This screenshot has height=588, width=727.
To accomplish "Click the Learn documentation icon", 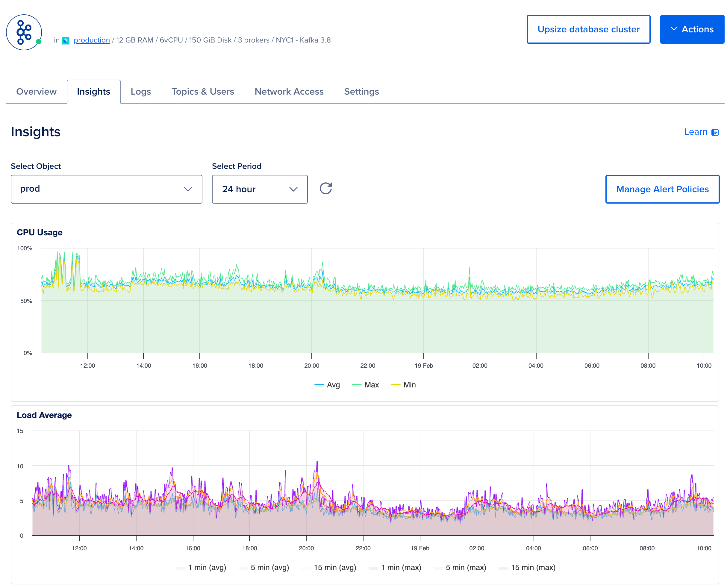I will point(716,132).
